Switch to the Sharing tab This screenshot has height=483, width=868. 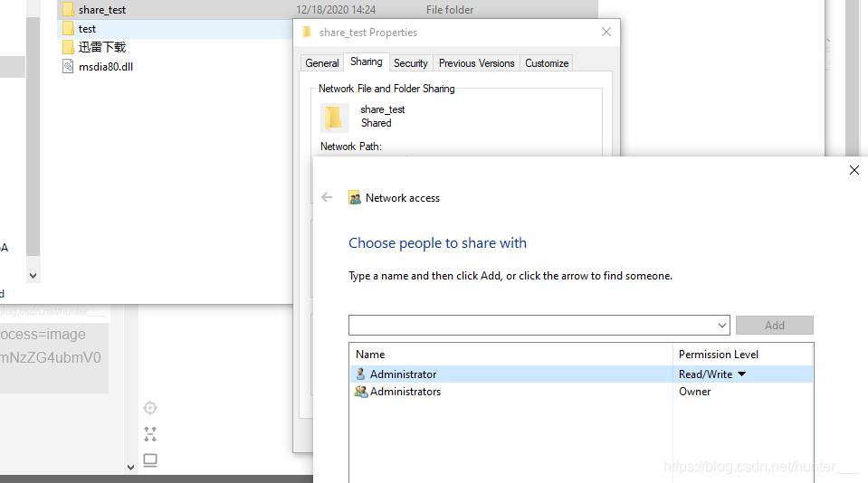(x=367, y=62)
